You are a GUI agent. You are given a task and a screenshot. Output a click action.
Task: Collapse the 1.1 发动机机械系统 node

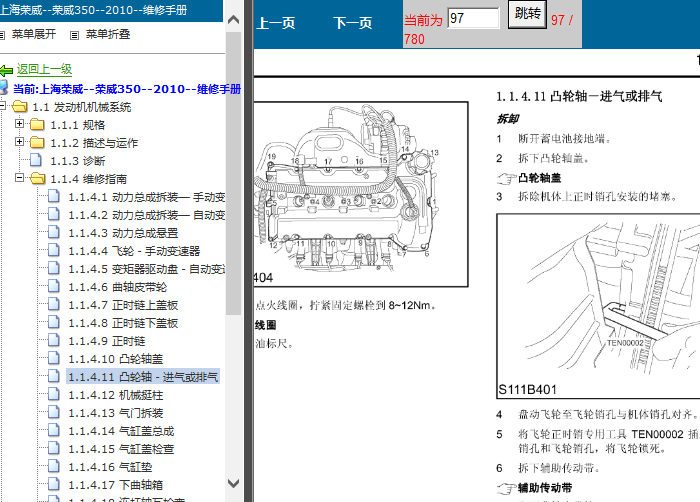pos(2,106)
